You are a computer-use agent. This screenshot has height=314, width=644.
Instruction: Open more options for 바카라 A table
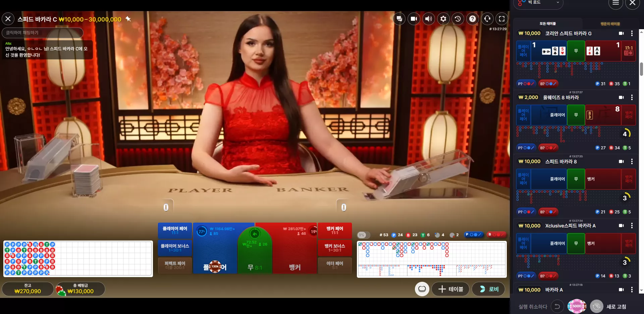pos(632,290)
